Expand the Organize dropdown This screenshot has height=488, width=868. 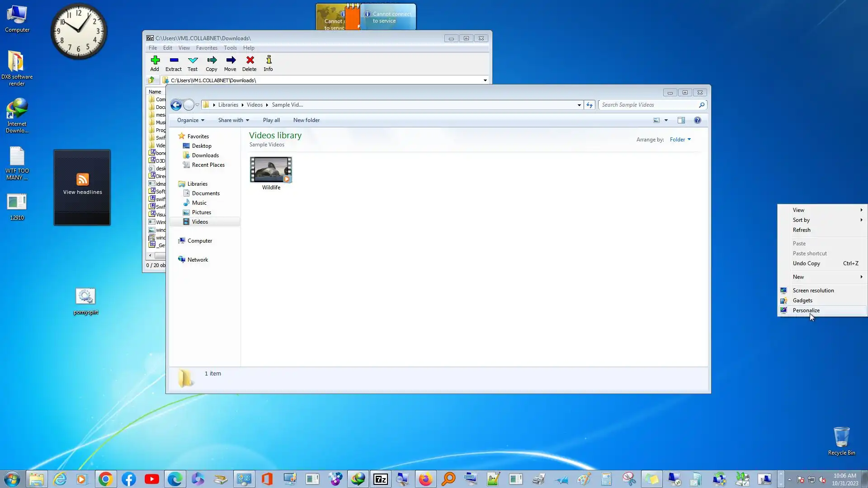191,120
